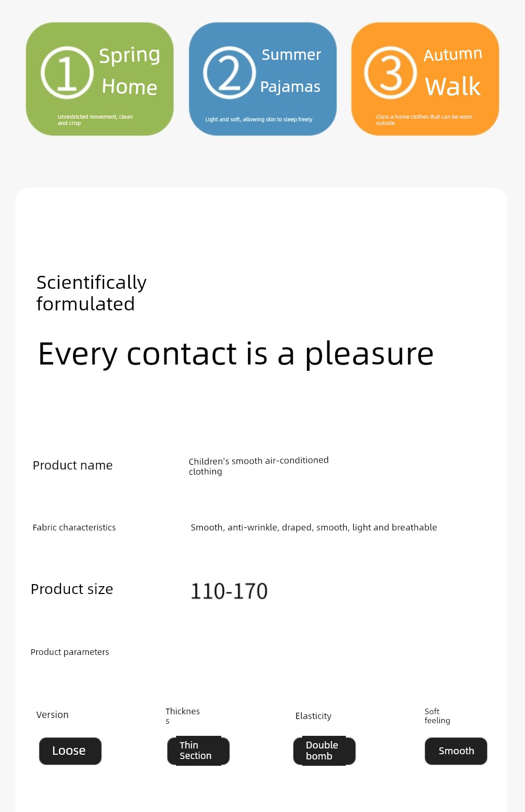
Task: Select the green Spring Home card
Action: pyautogui.click(x=100, y=79)
